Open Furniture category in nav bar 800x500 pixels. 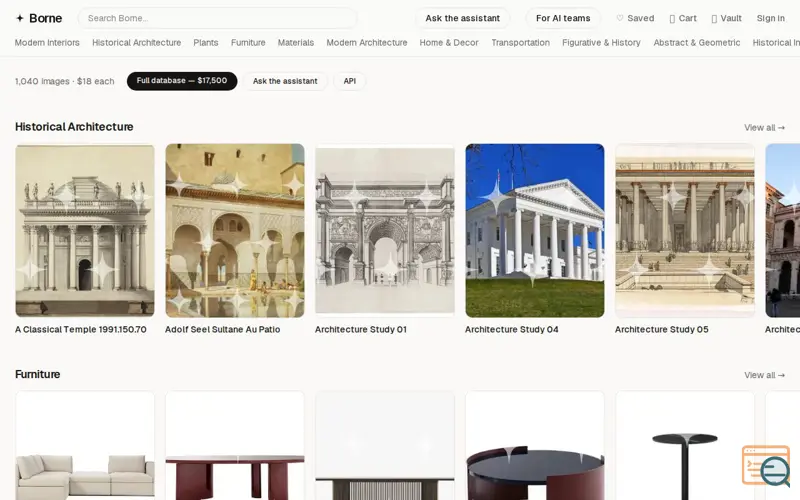[x=248, y=43]
